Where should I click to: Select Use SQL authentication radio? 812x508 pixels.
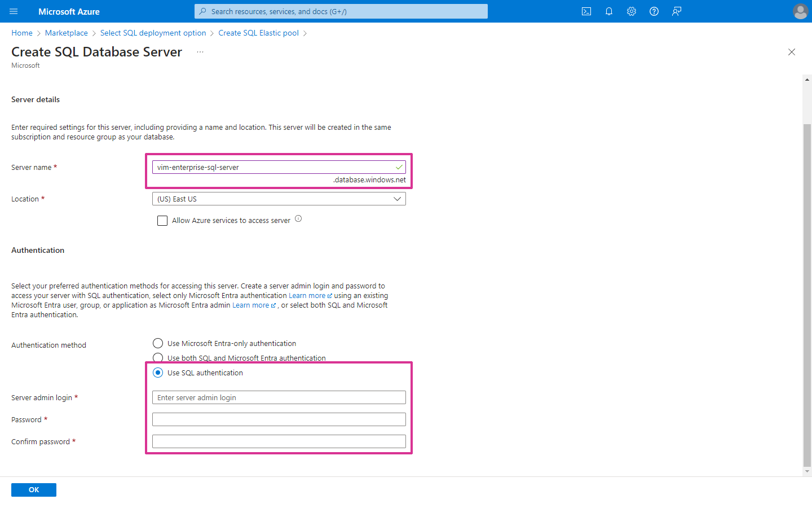click(x=158, y=373)
